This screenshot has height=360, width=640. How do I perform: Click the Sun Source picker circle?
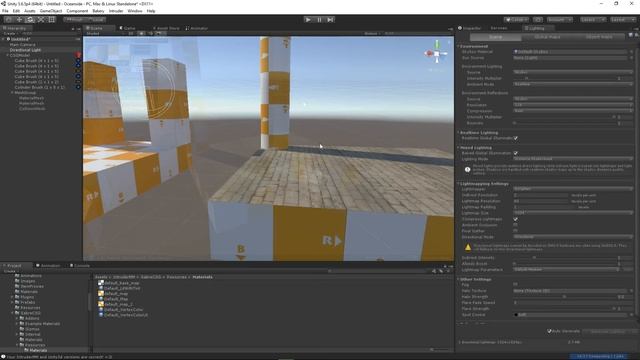point(631,58)
